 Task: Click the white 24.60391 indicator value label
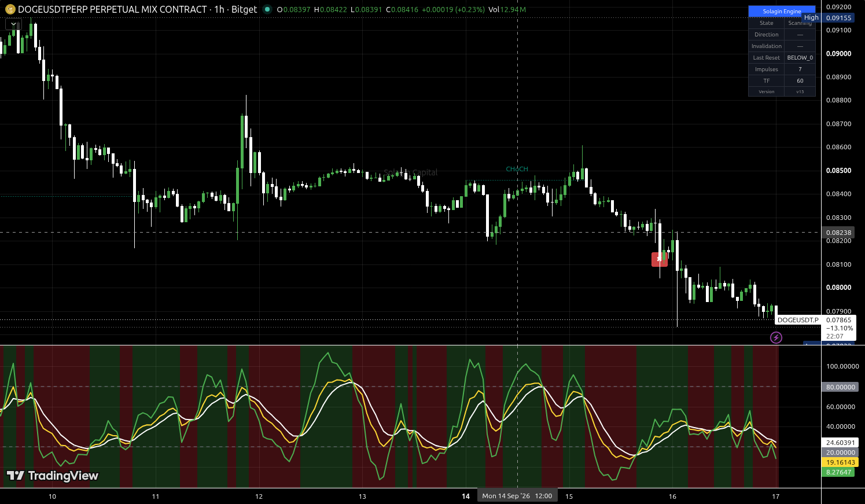pyautogui.click(x=840, y=443)
